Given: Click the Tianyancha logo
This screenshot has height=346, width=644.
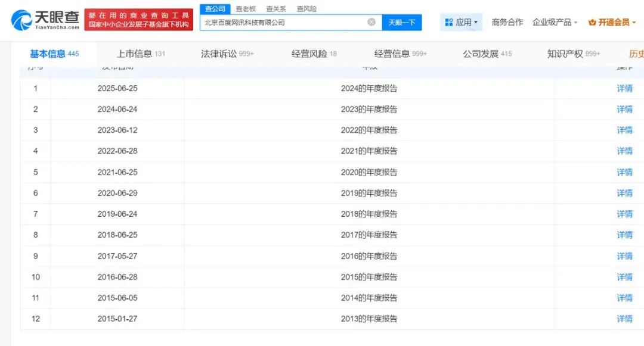Looking at the screenshot, I should point(45,20).
